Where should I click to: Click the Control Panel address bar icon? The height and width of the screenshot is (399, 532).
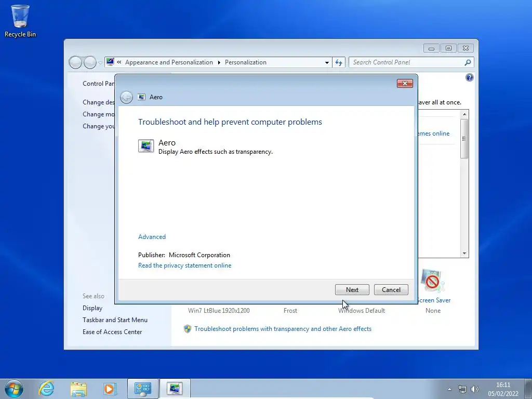[110, 62]
